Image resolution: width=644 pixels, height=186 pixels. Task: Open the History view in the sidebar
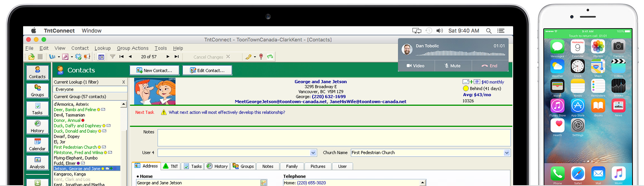[37, 126]
